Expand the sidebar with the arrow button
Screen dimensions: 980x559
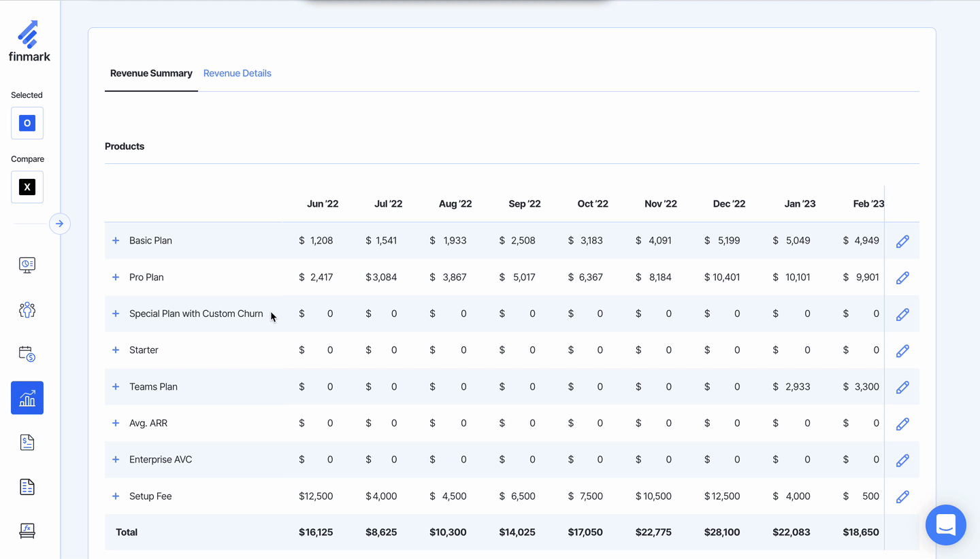tap(60, 224)
